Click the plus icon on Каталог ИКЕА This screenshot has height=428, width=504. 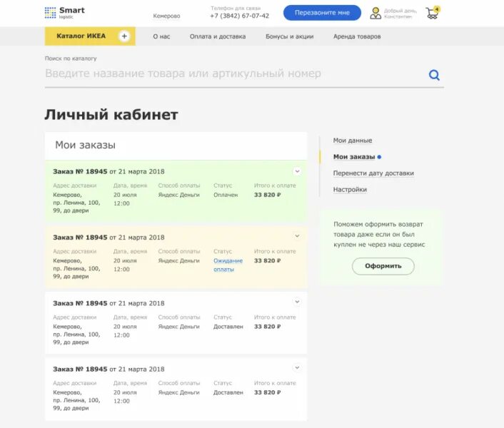124,36
